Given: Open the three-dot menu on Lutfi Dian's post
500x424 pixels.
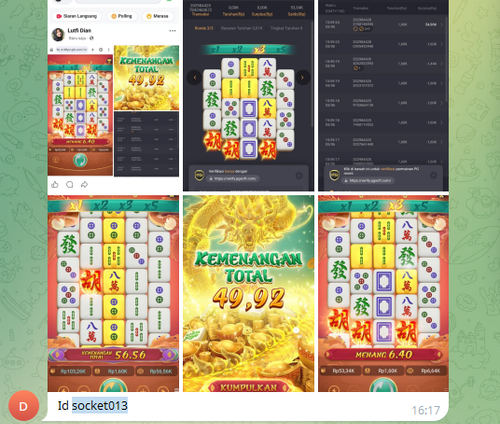Looking at the screenshot, I should 172,31.
